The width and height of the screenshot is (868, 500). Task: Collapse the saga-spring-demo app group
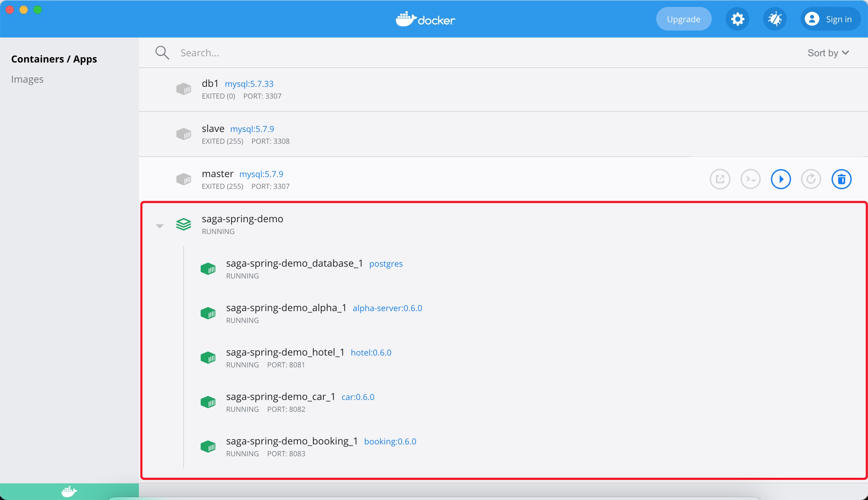coord(160,226)
